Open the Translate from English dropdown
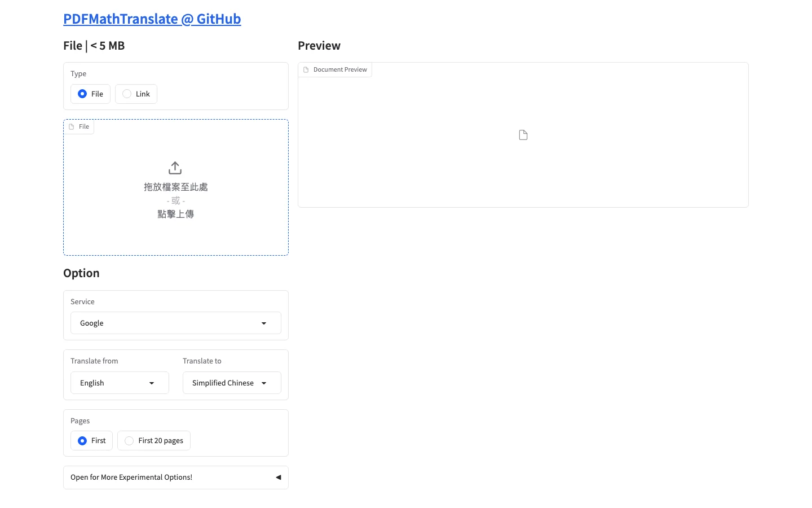 (120, 383)
